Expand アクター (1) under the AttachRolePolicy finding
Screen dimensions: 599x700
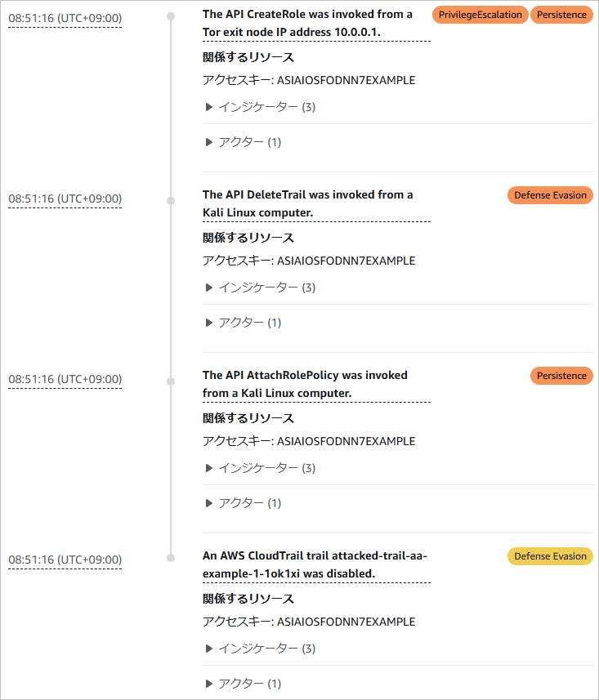(x=242, y=503)
